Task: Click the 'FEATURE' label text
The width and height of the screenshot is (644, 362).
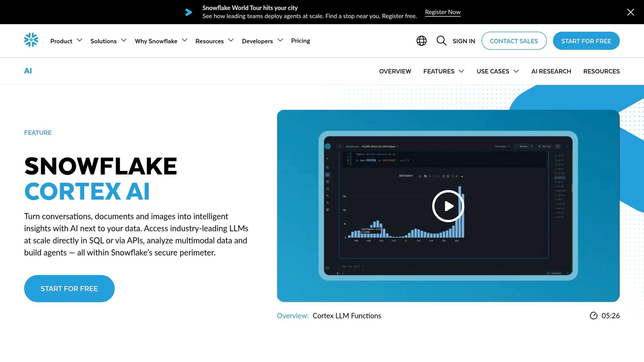Action: 38,133
